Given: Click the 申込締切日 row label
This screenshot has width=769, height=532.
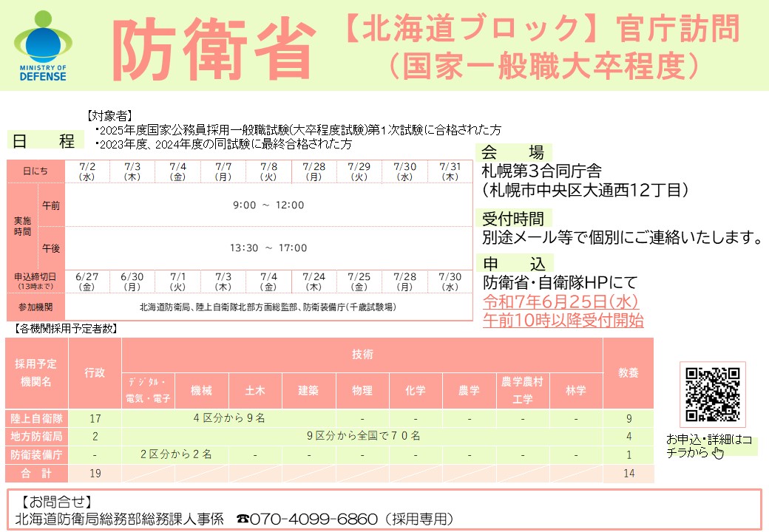Looking at the screenshot, I should pyautogui.click(x=35, y=282).
